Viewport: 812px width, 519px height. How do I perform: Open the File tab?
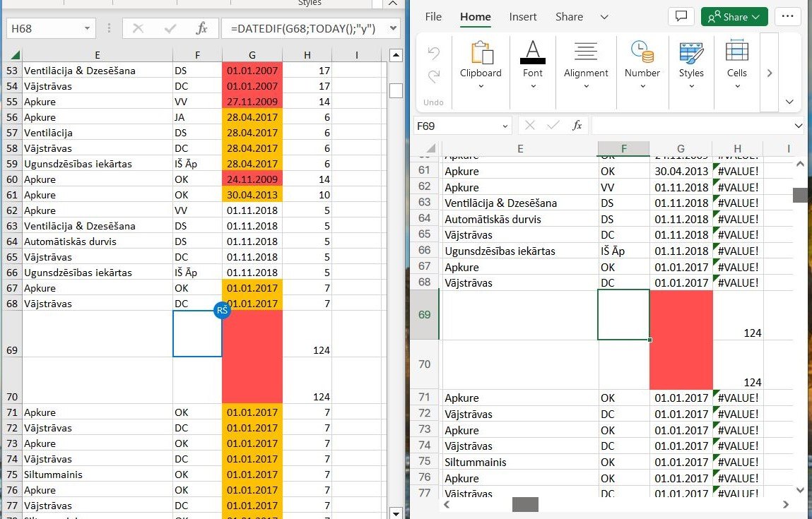click(433, 16)
